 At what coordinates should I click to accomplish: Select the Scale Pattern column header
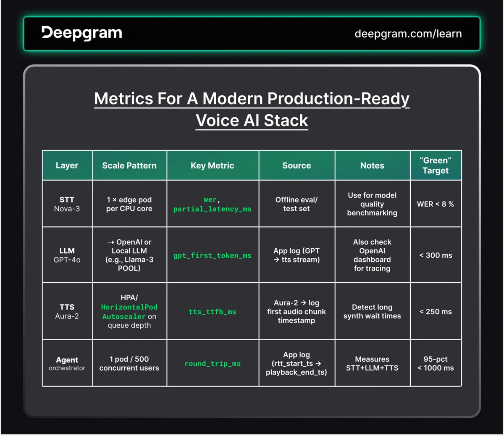point(129,165)
